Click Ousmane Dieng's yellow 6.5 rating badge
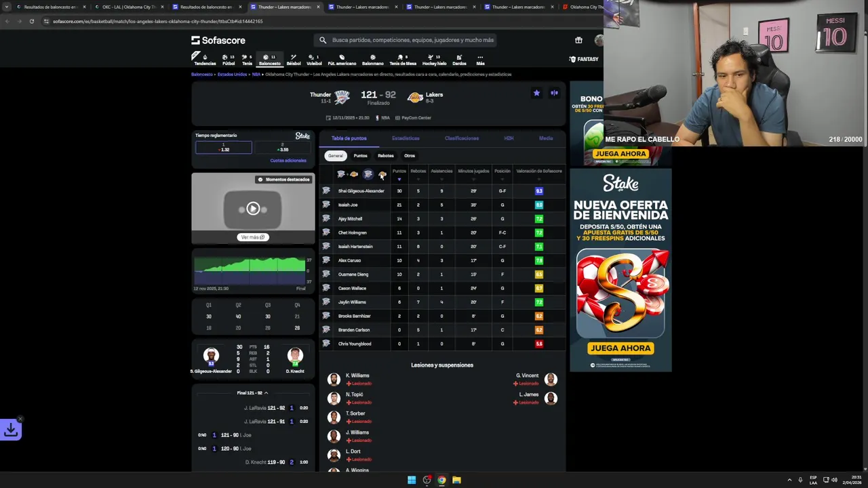The height and width of the screenshot is (488, 868). coord(539,274)
